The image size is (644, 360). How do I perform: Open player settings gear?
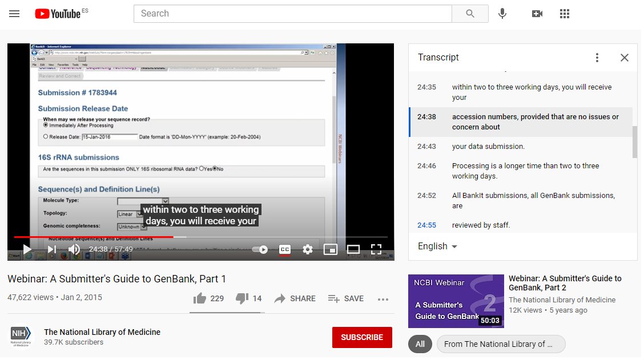click(x=307, y=249)
